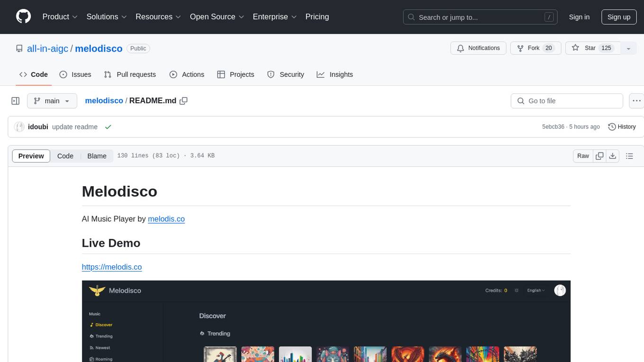Switch to the Issues tab

coord(75,74)
